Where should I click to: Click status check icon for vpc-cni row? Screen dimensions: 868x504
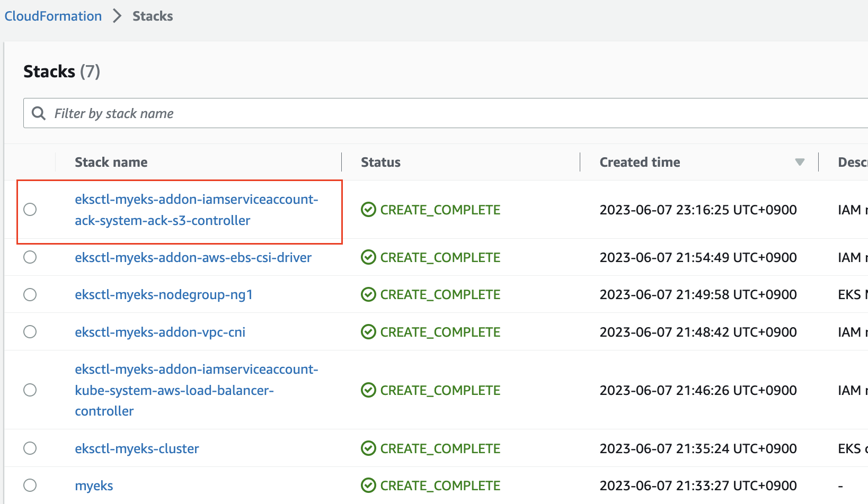tap(368, 332)
